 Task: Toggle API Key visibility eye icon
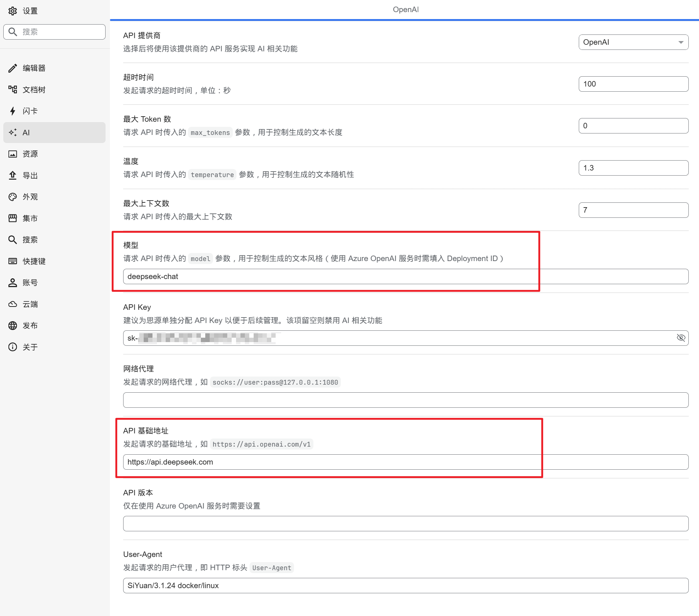click(x=681, y=338)
